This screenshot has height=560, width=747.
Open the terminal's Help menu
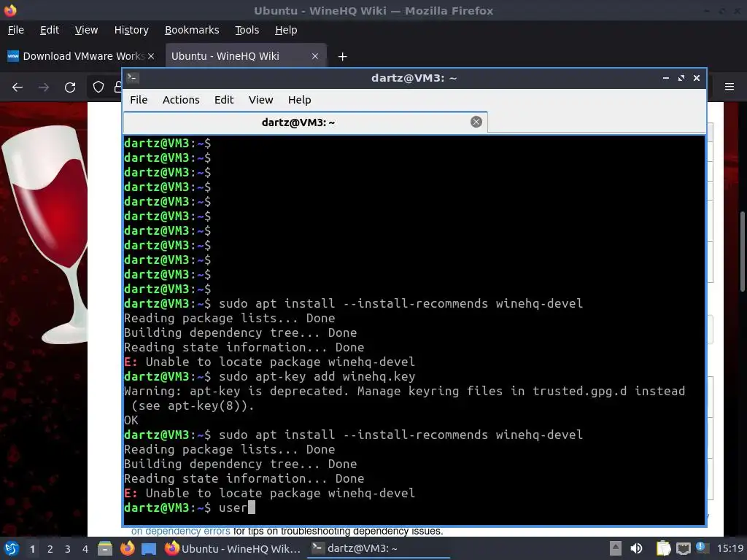pos(299,100)
